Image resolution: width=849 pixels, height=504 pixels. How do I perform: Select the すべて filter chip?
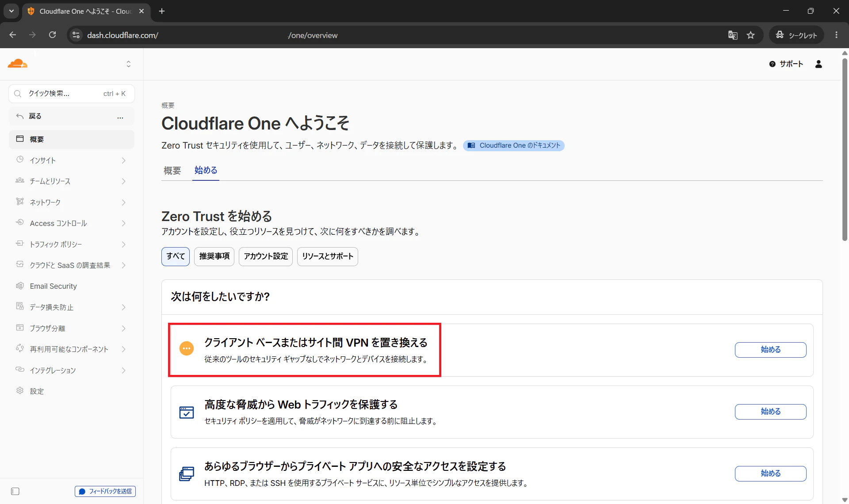tap(176, 256)
